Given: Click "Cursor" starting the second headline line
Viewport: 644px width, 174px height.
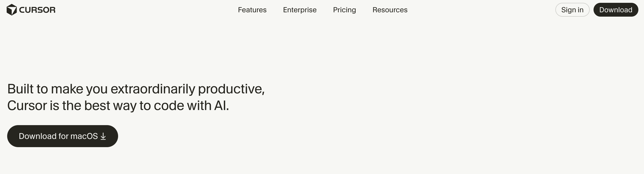Looking at the screenshot, I should 27,105.
